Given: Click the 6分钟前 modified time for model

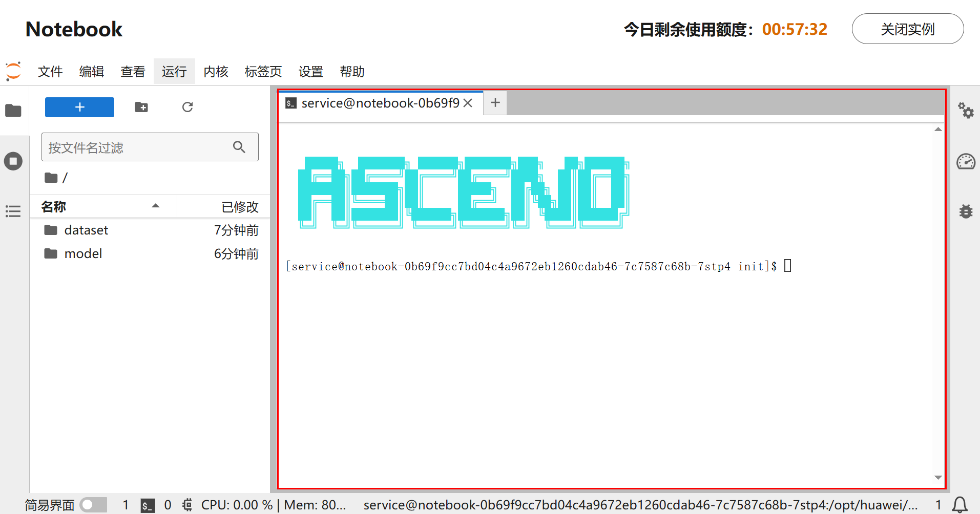Looking at the screenshot, I should point(236,253).
